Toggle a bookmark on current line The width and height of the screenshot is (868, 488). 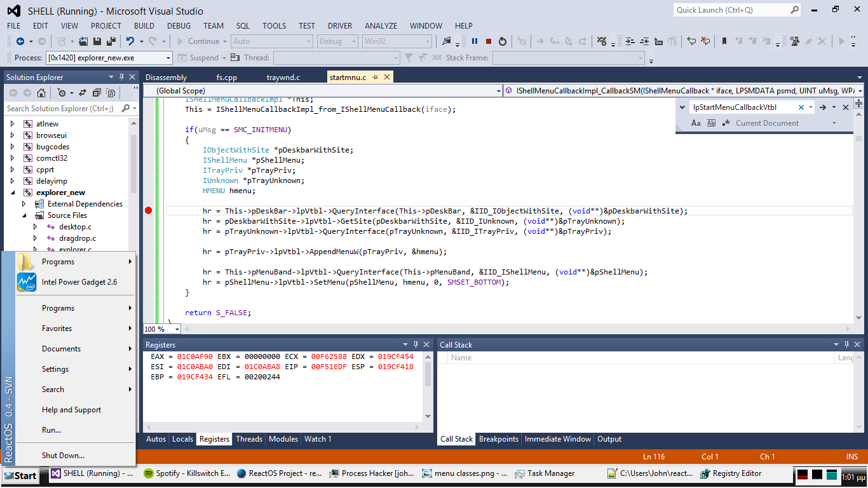[724, 41]
